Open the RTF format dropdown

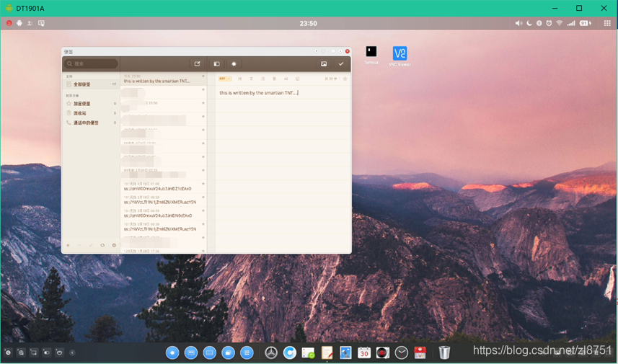[x=225, y=79]
